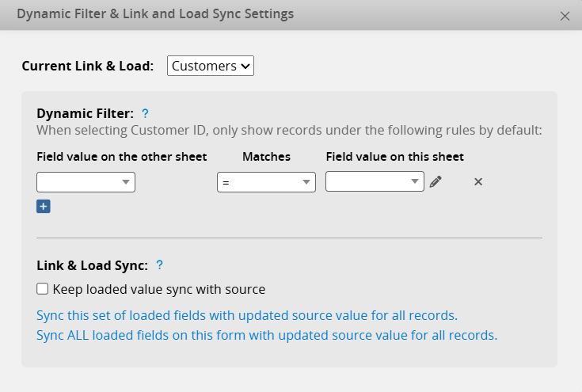Click 'Field value on the other sheet' header

click(122, 157)
